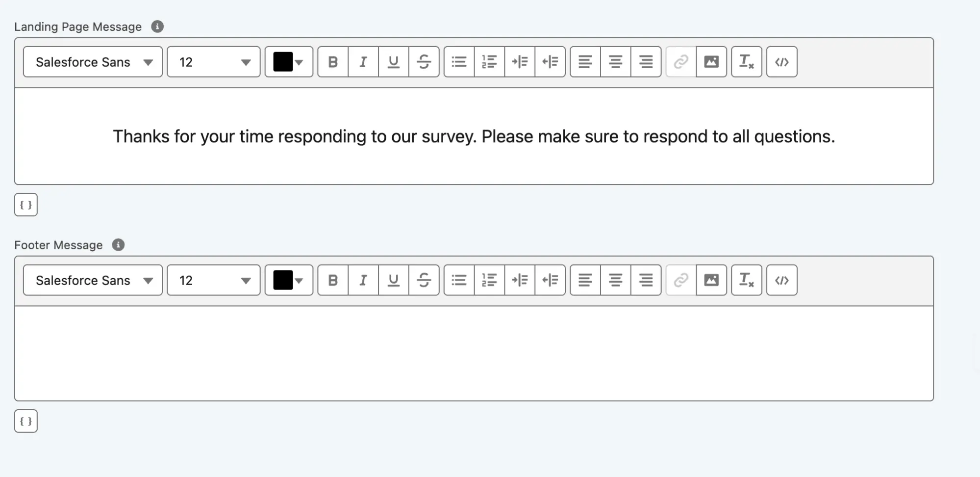Center align text in Footer Message

point(615,280)
